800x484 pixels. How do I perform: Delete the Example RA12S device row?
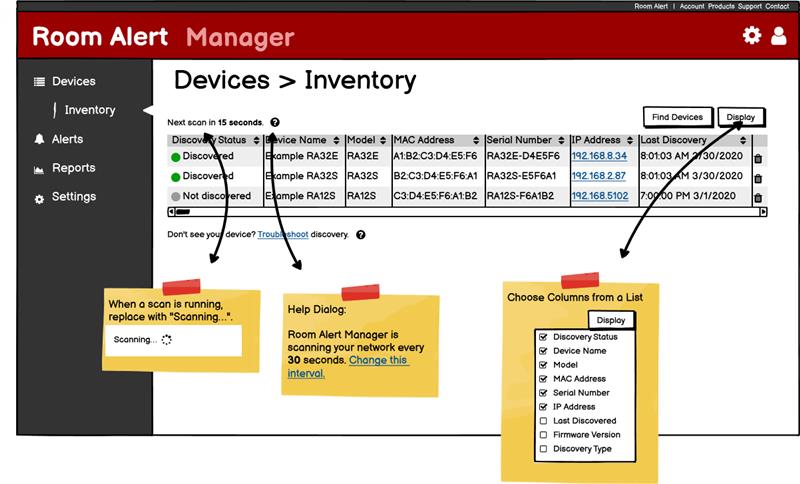[757, 196]
